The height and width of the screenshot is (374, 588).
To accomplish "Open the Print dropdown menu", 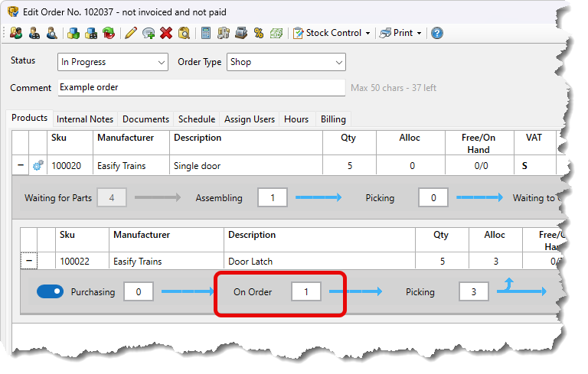I will tap(401, 33).
